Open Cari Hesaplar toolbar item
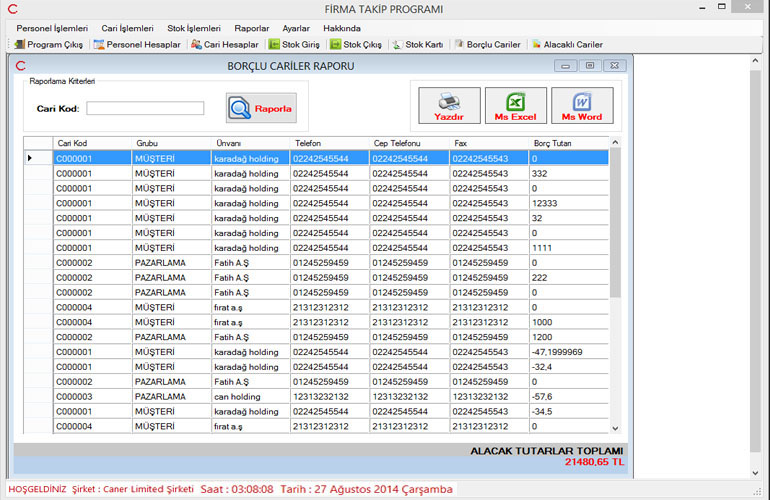This screenshot has width=770, height=500. point(224,45)
